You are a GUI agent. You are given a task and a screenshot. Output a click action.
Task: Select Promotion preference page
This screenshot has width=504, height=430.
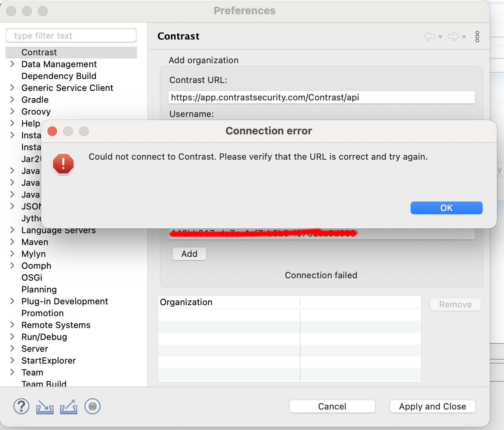tap(42, 313)
